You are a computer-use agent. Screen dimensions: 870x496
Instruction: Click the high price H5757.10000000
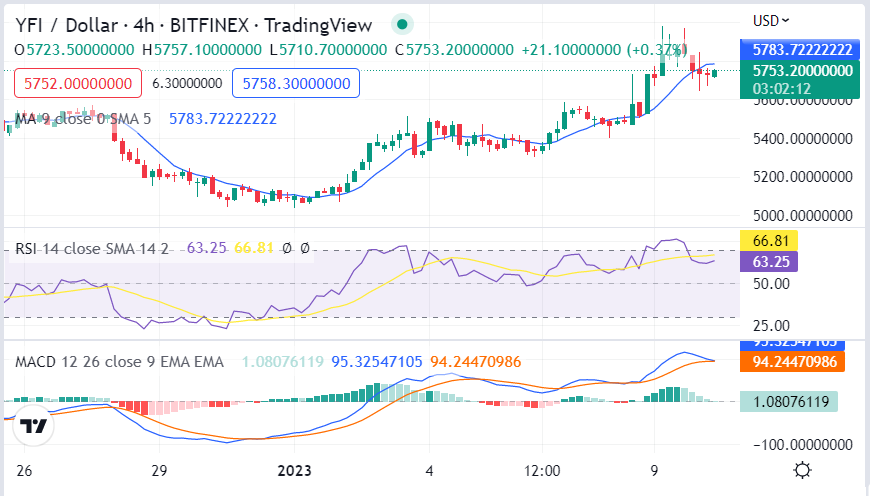coord(202,50)
